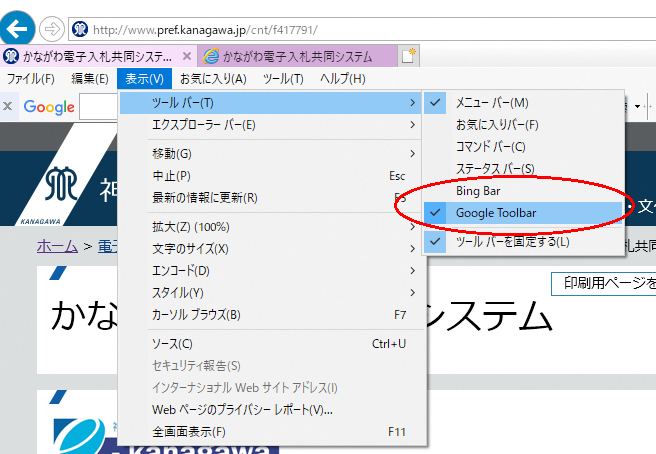This screenshot has width=656, height=454.
Task: Open the 表示(V) menu
Action: pos(144,79)
